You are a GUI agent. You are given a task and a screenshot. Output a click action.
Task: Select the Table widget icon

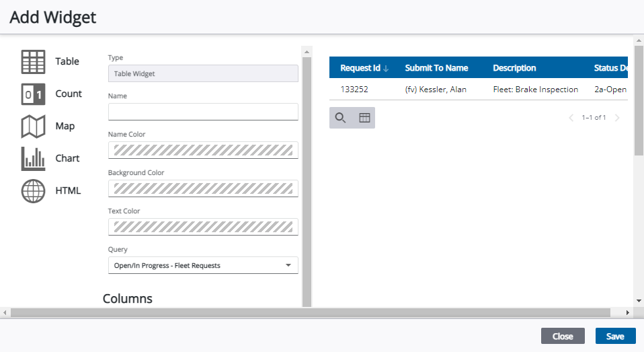[34, 62]
